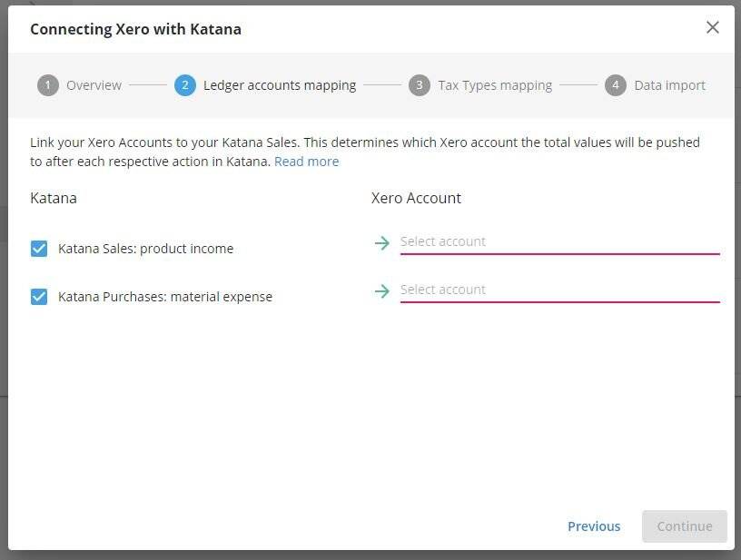This screenshot has height=560, width=741.
Task: Click the dialog title Connecting Xero with Katana
Action: point(135,29)
